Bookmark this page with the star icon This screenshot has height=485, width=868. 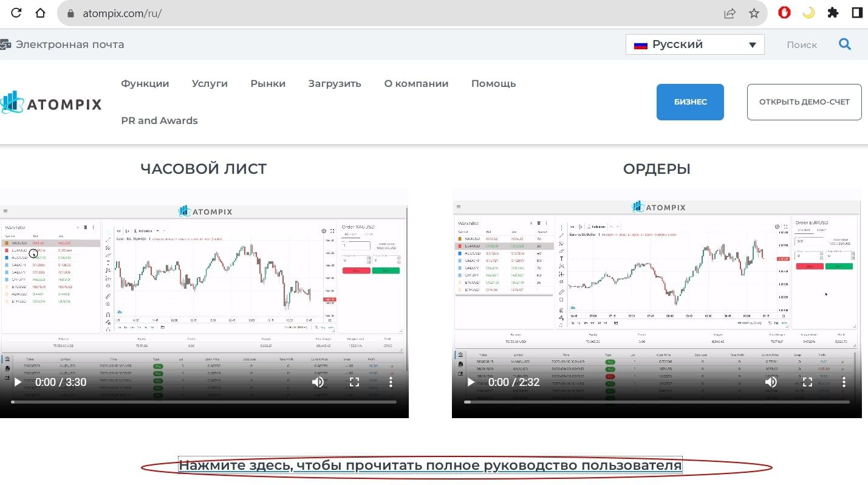(754, 13)
